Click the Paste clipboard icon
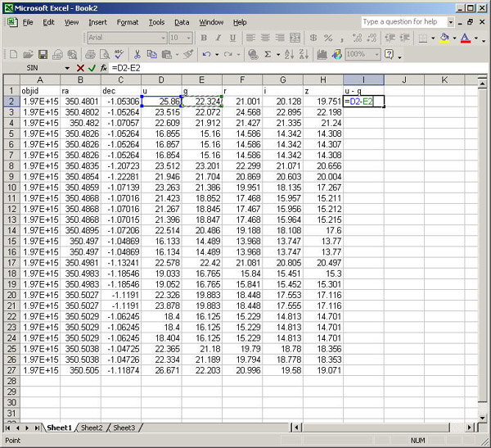Image resolution: width=491 pixels, height=448 pixels. (x=167, y=55)
